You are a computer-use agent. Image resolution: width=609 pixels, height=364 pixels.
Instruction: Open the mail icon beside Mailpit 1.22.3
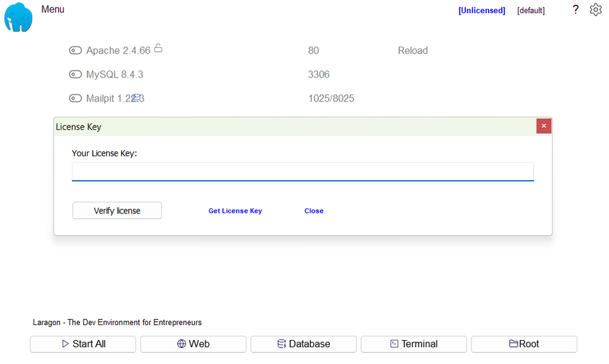click(x=137, y=98)
